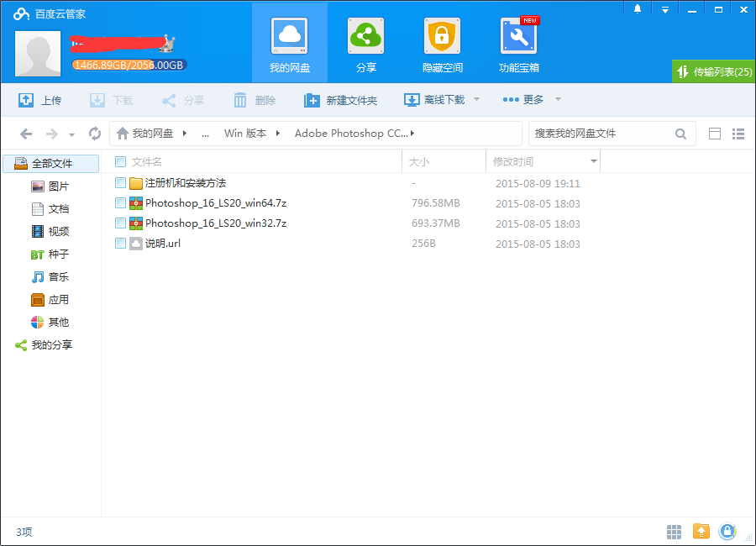The width and height of the screenshot is (756, 546).
Task: Filter by 音乐 music
Action: click(50, 277)
